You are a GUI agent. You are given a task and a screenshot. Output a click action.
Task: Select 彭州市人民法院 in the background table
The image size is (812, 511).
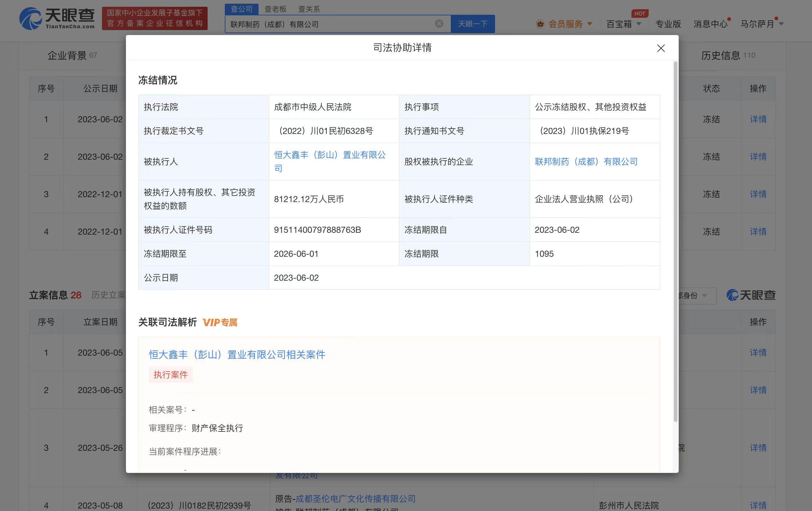click(629, 505)
